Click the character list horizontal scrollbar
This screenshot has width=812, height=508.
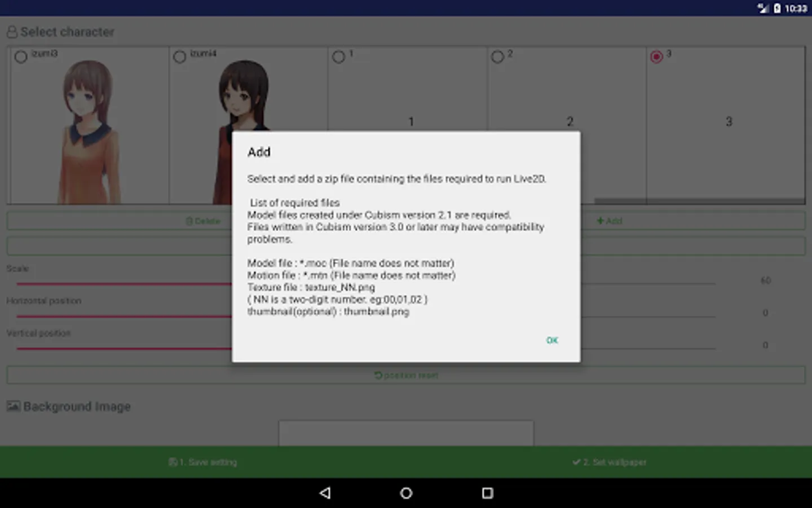click(x=699, y=201)
